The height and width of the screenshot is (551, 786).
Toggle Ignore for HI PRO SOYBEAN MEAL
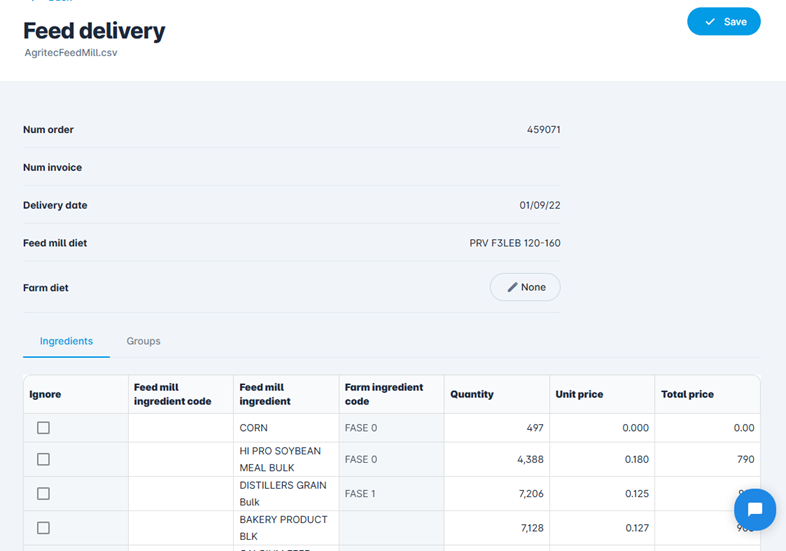(x=43, y=459)
